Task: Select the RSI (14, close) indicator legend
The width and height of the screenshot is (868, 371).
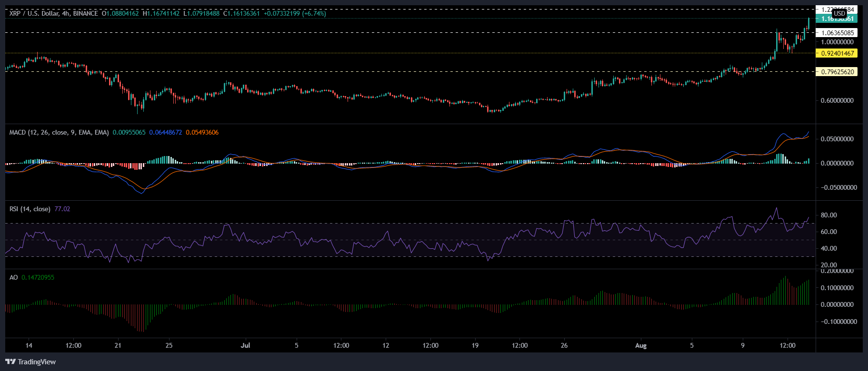Action: 30,209
